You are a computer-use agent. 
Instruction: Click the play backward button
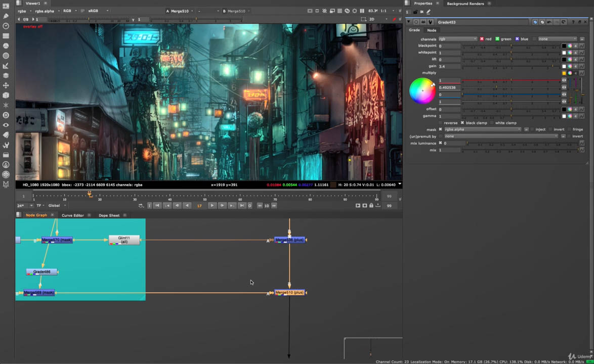pyautogui.click(x=187, y=205)
